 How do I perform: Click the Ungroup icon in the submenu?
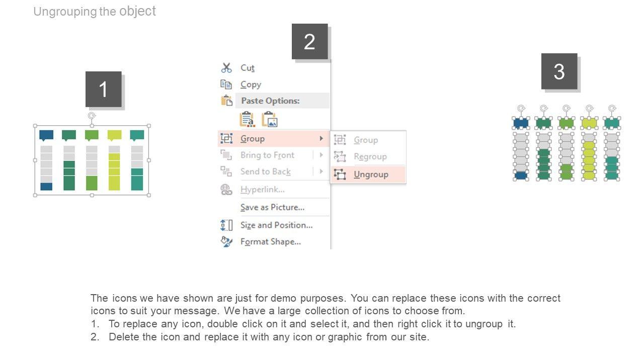point(340,174)
